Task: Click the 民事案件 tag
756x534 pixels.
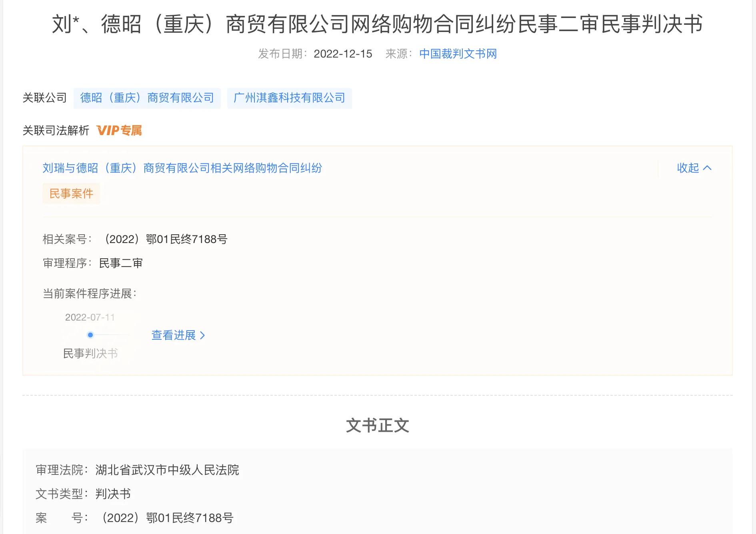Action: coord(71,193)
